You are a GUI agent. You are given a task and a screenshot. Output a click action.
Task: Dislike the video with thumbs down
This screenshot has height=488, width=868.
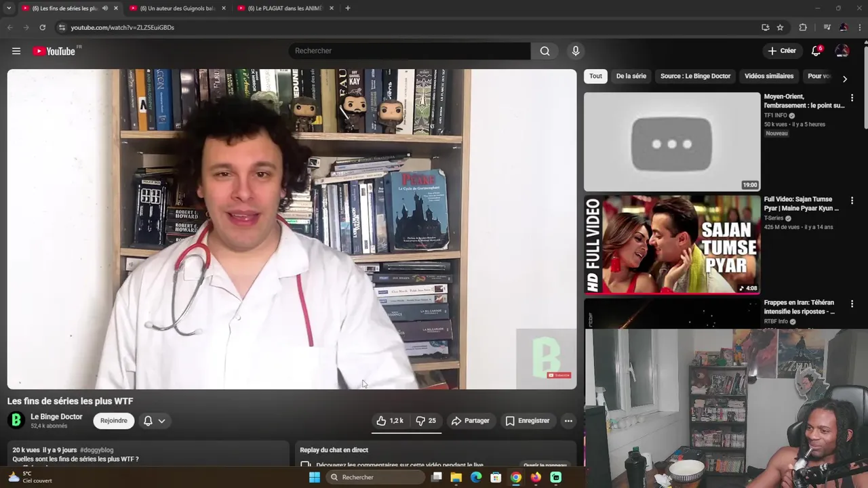426,421
